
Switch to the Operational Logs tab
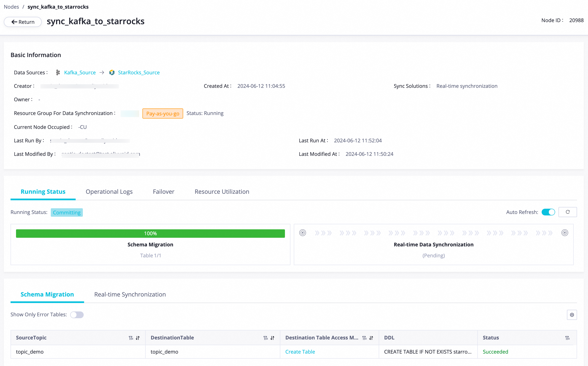109,191
